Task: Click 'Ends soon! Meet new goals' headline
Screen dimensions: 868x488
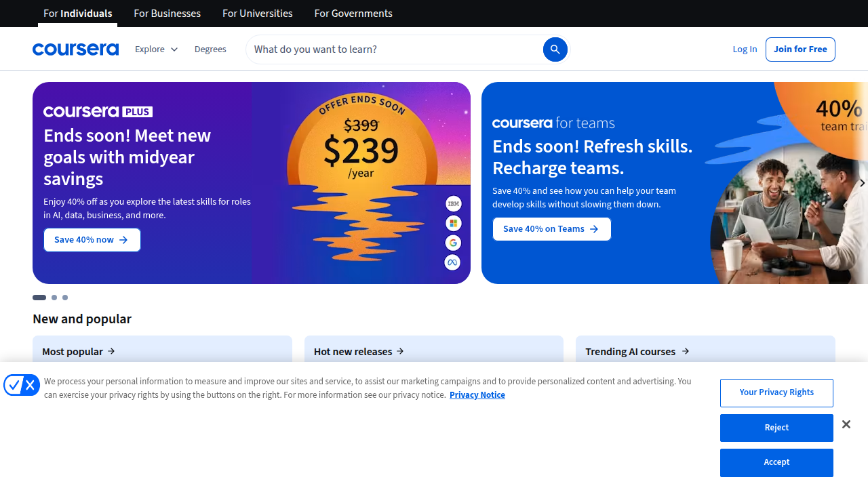Action: 127,157
